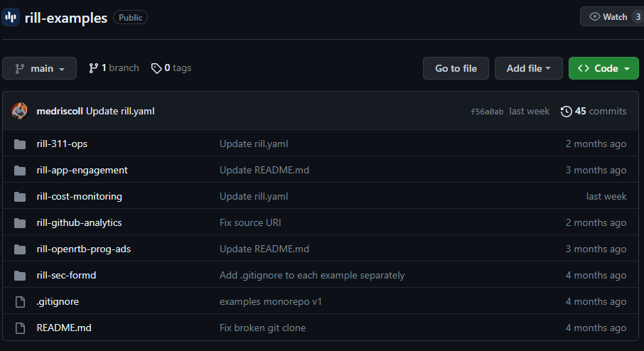Click the Go to file button
The width and height of the screenshot is (644, 351).
pos(456,68)
